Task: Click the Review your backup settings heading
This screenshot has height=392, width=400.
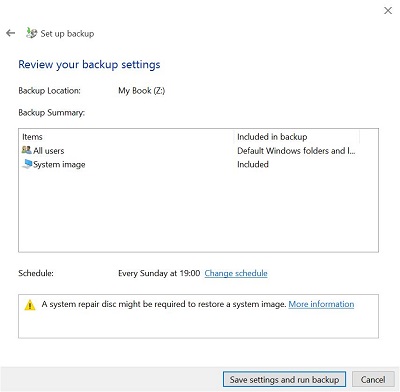Action: pyautogui.click(x=89, y=64)
